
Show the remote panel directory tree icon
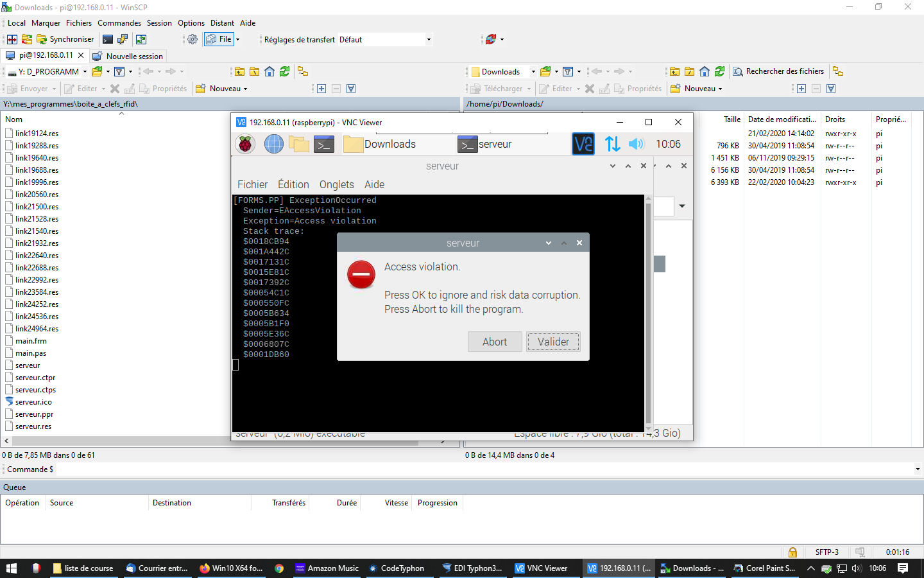[x=838, y=71]
